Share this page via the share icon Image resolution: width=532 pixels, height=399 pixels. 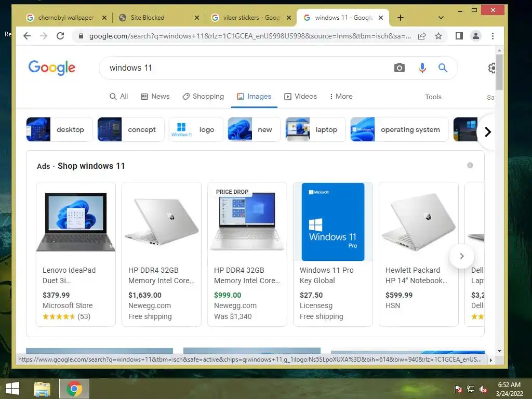422,36
